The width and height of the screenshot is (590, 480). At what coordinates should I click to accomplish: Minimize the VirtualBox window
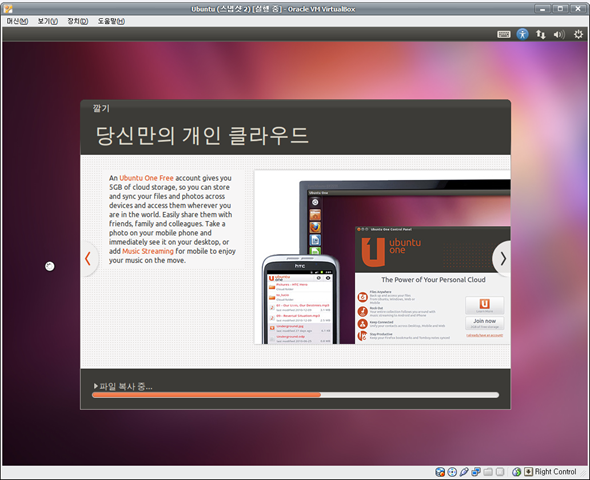tap(542, 9)
